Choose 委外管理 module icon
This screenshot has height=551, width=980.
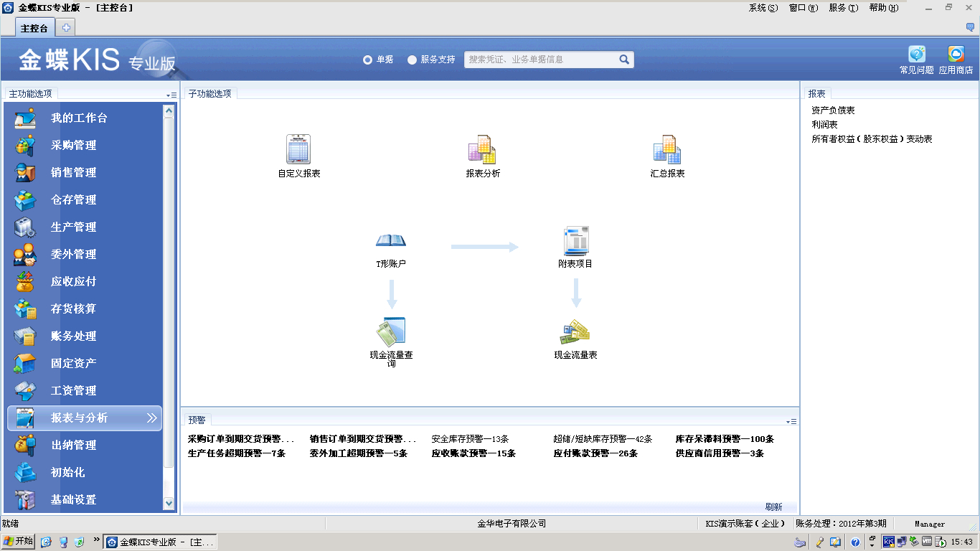25,254
